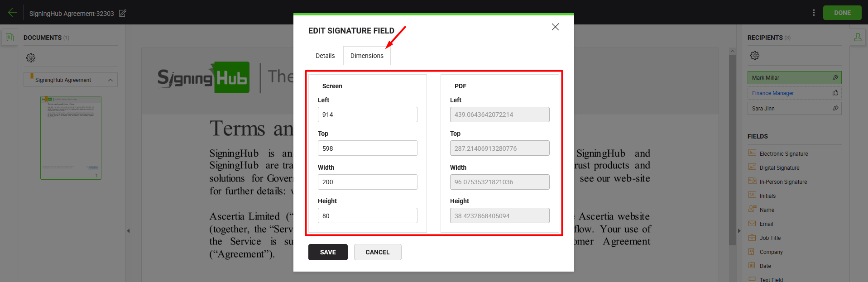This screenshot has width=868, height=282.
Task: Click the scrollbar up arrow
Action: coord(733,51)
